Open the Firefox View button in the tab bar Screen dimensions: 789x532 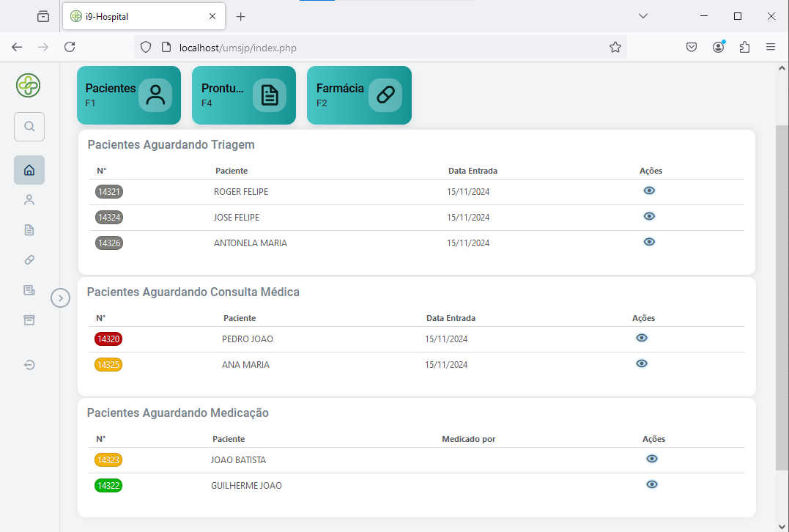coord(43,17)
